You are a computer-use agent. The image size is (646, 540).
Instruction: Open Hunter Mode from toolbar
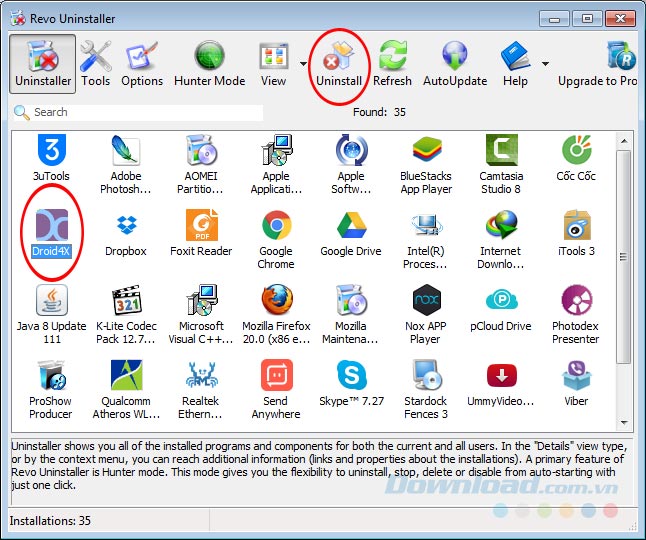(209, 63)
